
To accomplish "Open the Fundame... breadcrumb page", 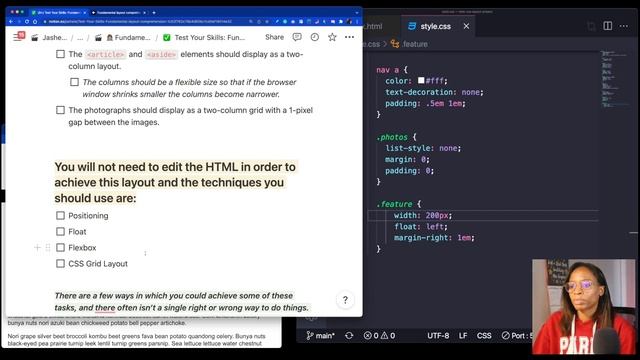I will (123, 38).
